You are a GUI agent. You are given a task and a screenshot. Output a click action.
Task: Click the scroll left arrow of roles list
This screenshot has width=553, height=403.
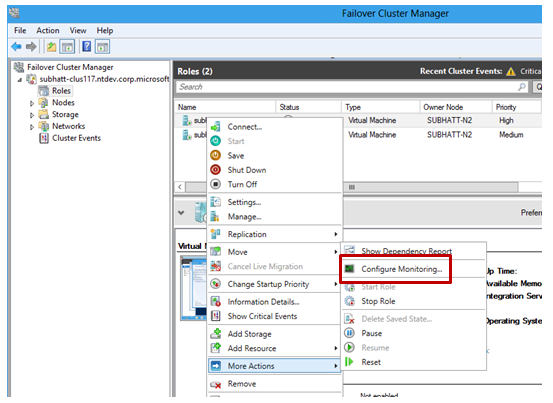[180, 187]
